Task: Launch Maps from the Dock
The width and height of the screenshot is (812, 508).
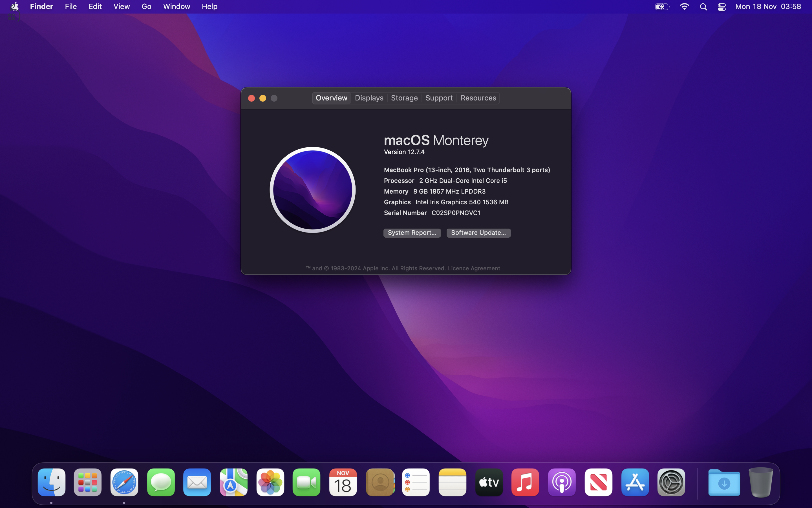Action: coord(233,482)
